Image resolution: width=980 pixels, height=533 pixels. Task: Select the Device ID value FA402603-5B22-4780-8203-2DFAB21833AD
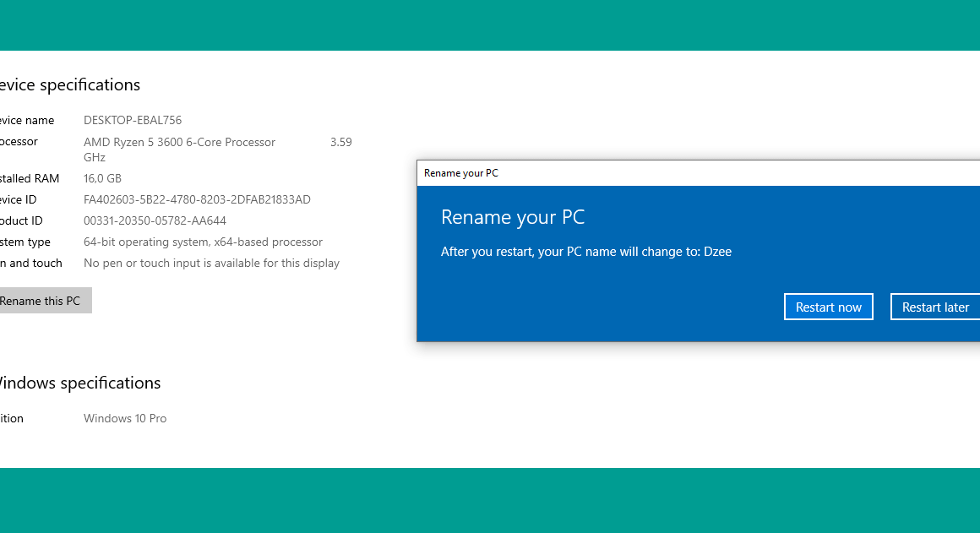tap(197, 199)
